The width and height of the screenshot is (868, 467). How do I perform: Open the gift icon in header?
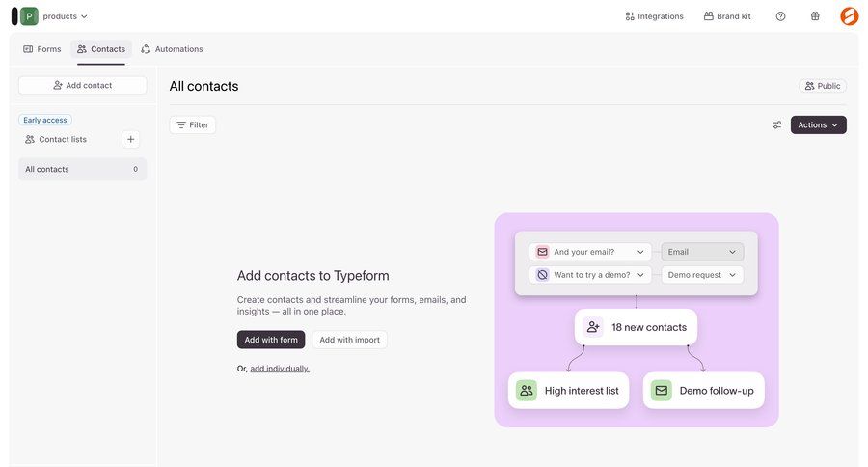(x=815, y=16)
